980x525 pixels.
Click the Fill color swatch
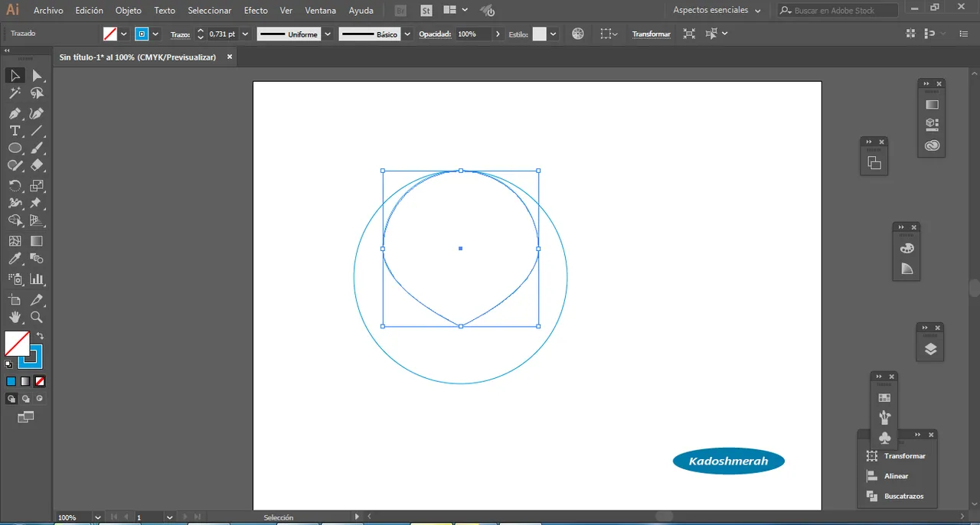click(16, 343)
